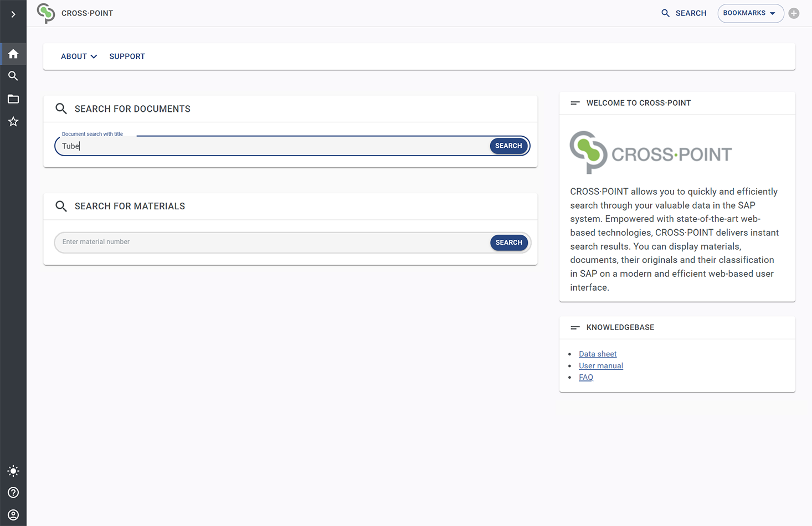The height and width of the screenshot is (526, 812).
Task: Open the folders section in the sidebar
Action: click(x=13, y=99)
